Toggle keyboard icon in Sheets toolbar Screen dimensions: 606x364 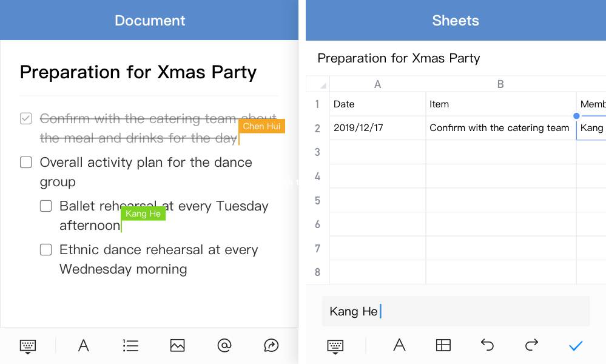point(335,346)
